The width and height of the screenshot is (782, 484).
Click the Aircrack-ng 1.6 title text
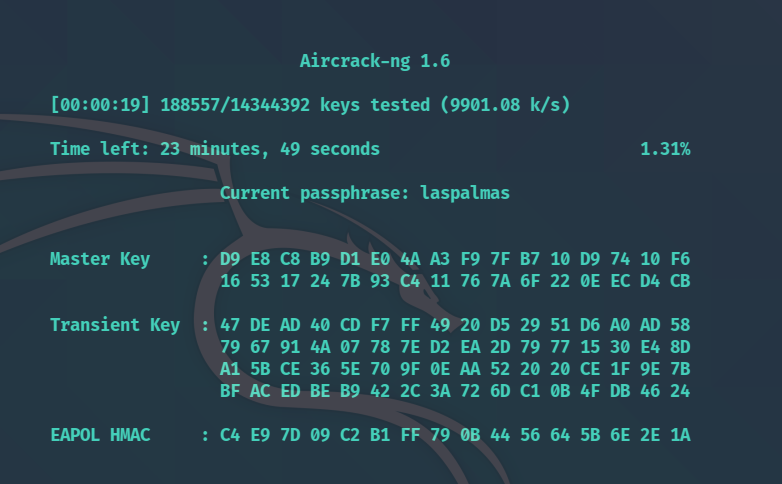coord(375,61)
